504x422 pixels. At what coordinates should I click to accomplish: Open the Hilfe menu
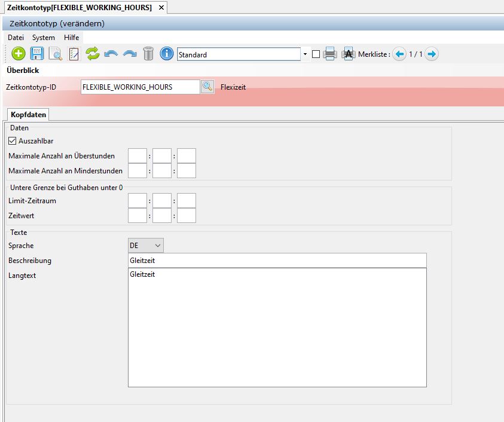pos(71,38)
